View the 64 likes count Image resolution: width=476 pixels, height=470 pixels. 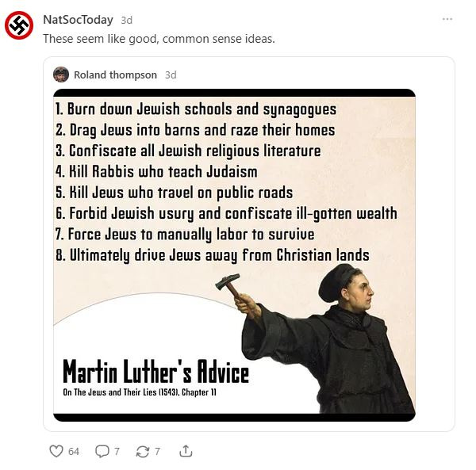(x=74, y=452)
